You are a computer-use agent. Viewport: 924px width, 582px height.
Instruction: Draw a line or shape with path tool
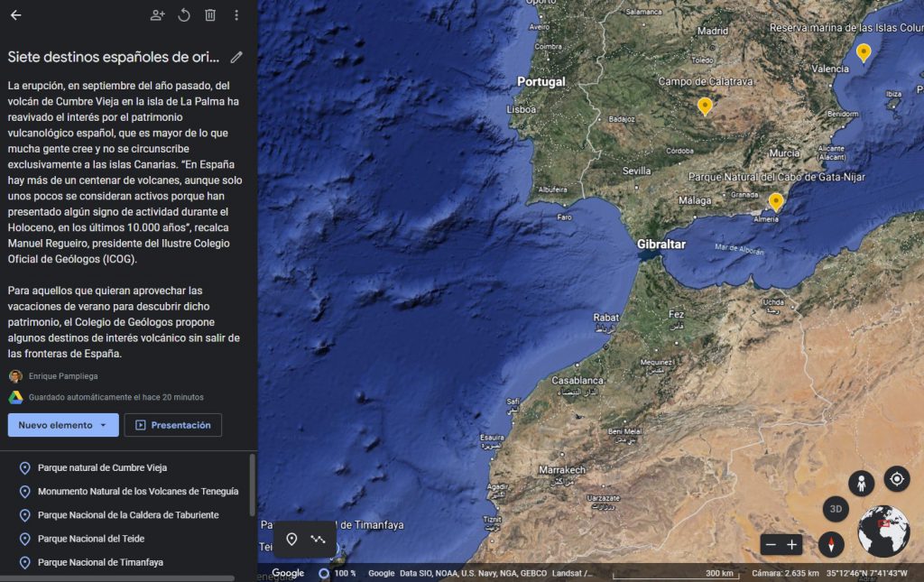319,539
